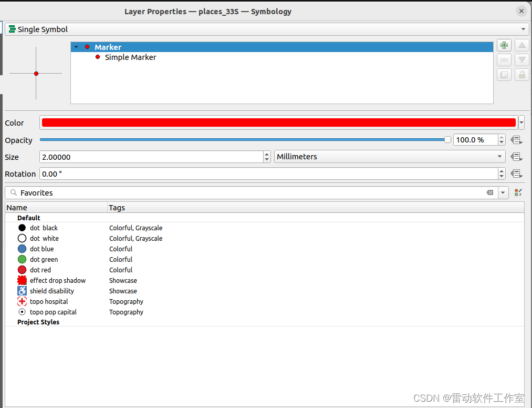Select the shield disability symbol
The image size is (532, 408).
46,291
